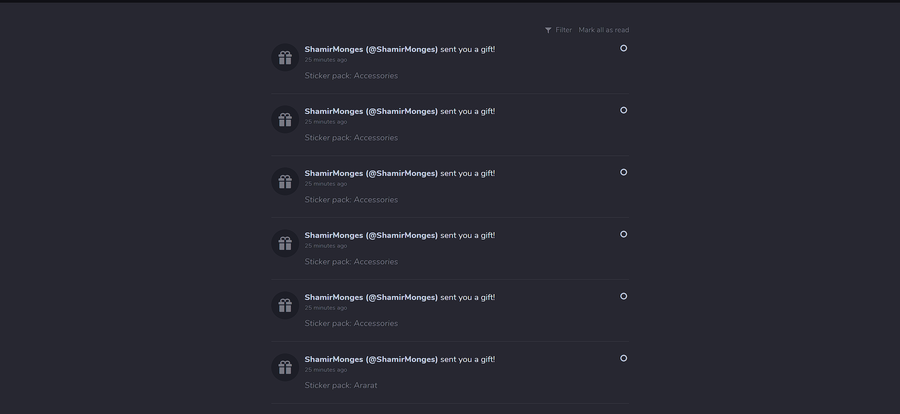
Task: Mark the first gift notification as read
Action: (624, 48)
